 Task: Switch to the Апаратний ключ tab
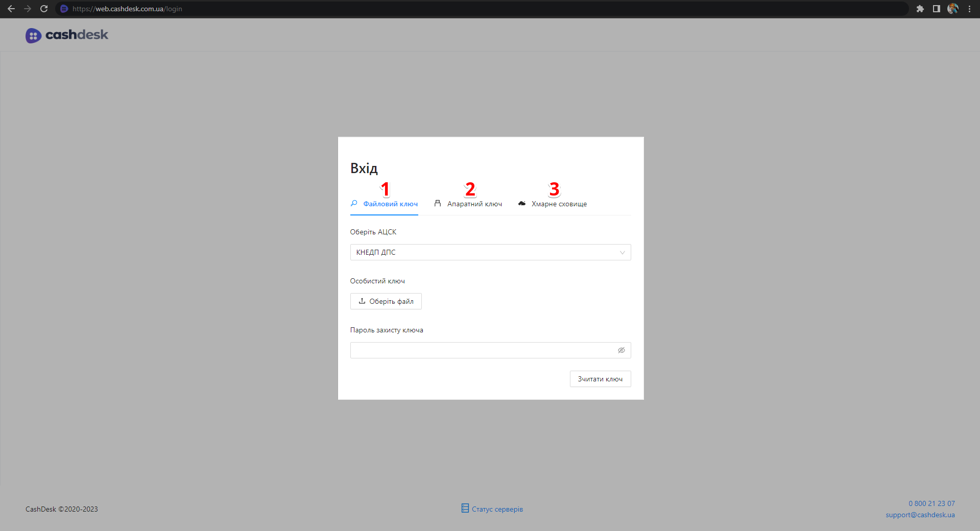(474, 204)
